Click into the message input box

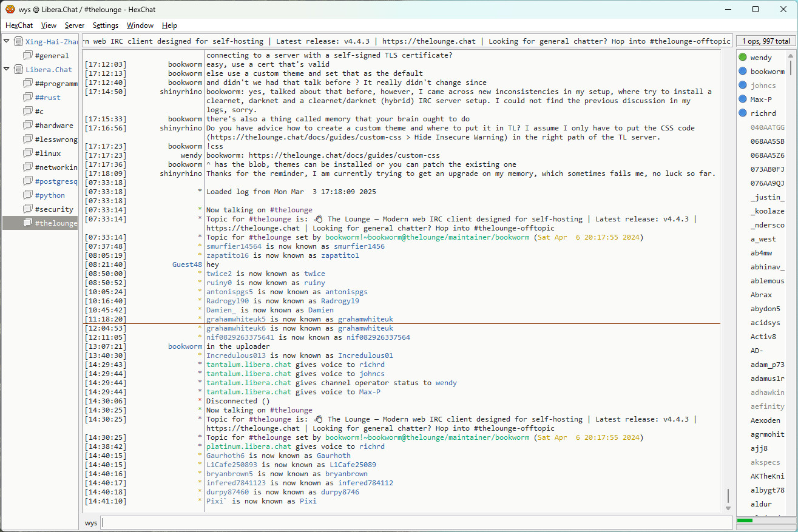coord(417,522)
